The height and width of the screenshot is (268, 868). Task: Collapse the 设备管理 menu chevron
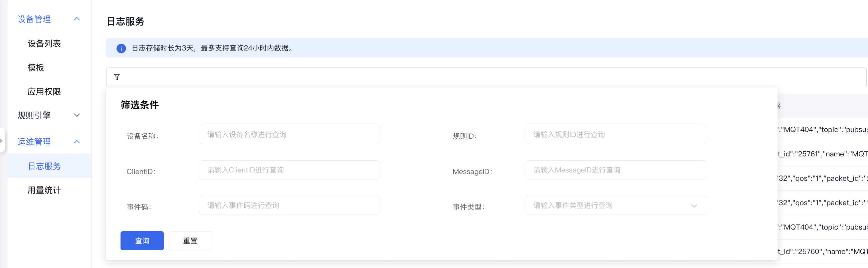77,19
